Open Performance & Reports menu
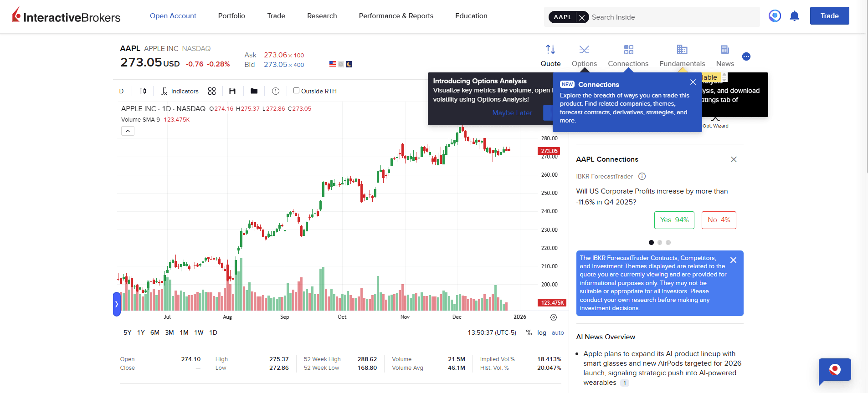 pos(396,16)
